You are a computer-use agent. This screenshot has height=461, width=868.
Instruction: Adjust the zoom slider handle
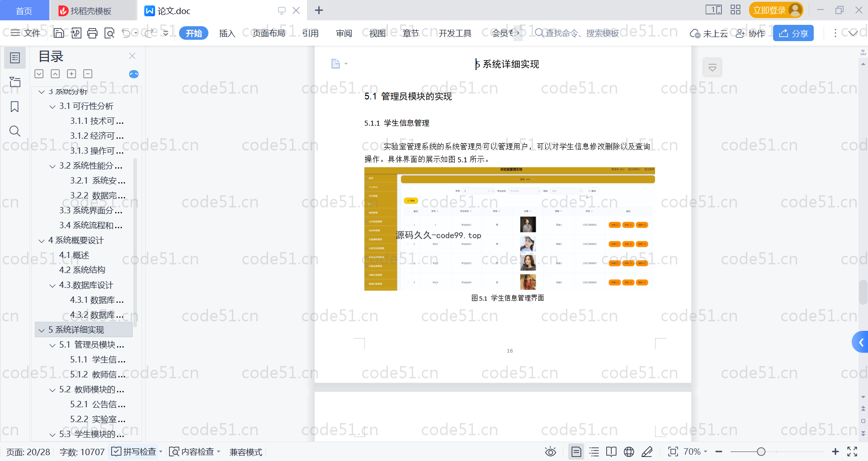pyautogui.click(x=761, y=452)
